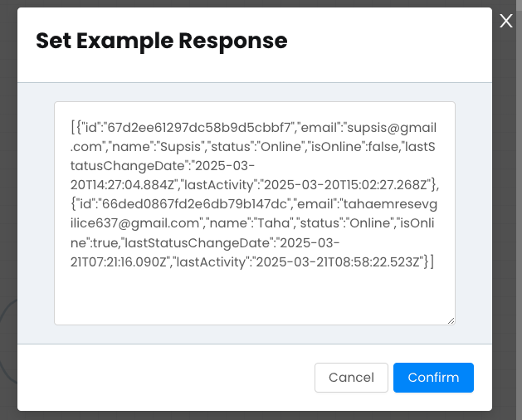Click the '2025-03-20T15:02:27.268Z' lastActivity value
The image size is (522, 420).
coord(345,185)
